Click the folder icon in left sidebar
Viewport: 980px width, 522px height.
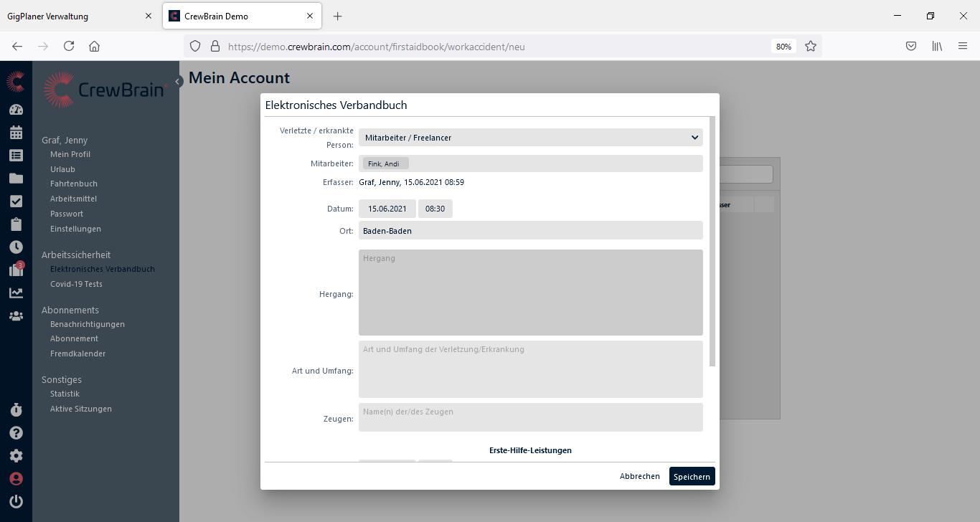click(16, 179)
